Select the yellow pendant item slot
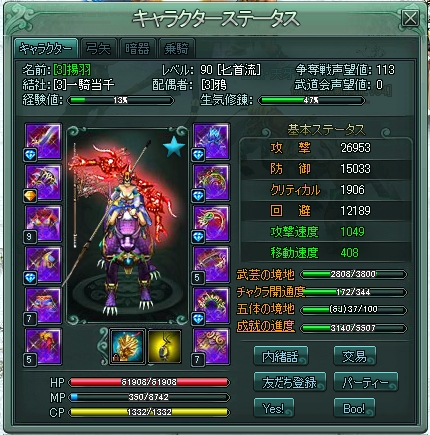This screenshot has width=430, height=435. click(165, 346)
